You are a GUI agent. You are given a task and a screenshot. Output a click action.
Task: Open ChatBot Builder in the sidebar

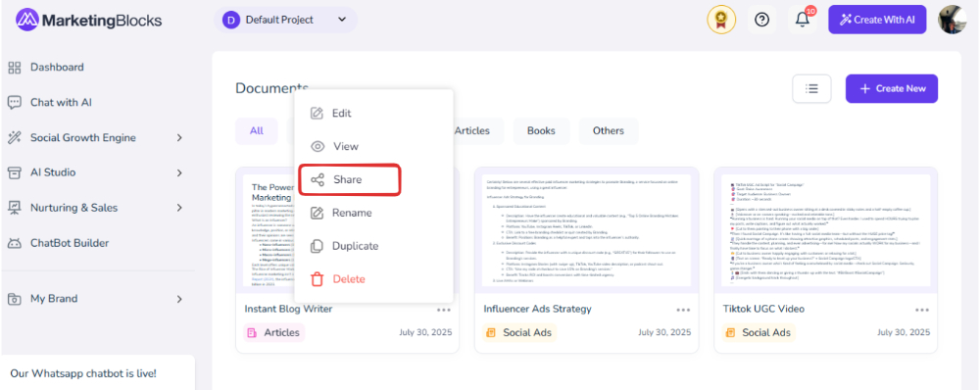[x=70, y=243]
